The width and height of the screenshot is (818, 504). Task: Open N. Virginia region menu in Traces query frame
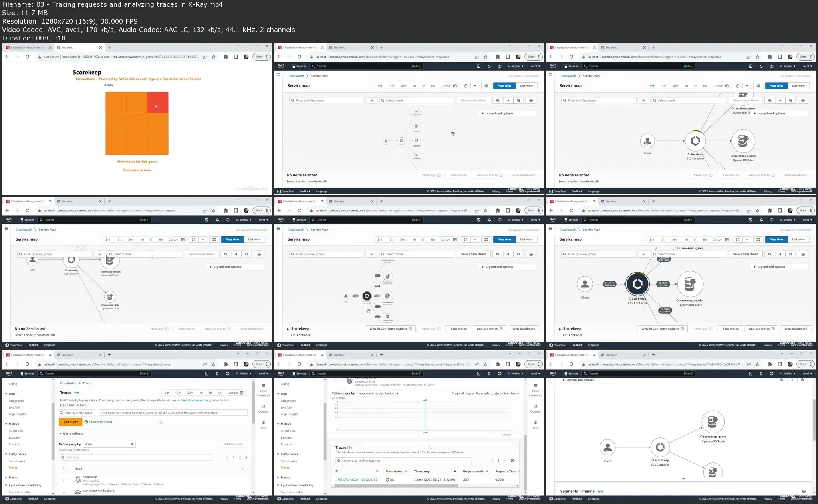(244, 374)
